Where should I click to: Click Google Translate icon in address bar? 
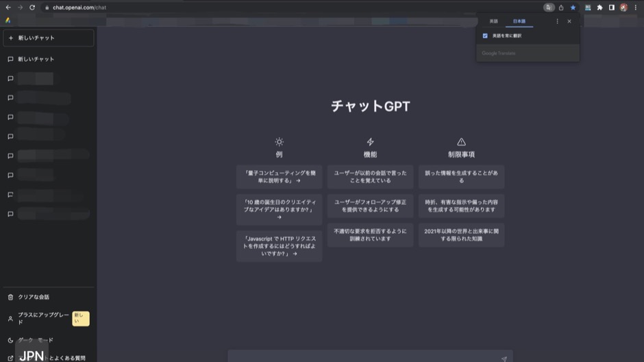(549, 8)
